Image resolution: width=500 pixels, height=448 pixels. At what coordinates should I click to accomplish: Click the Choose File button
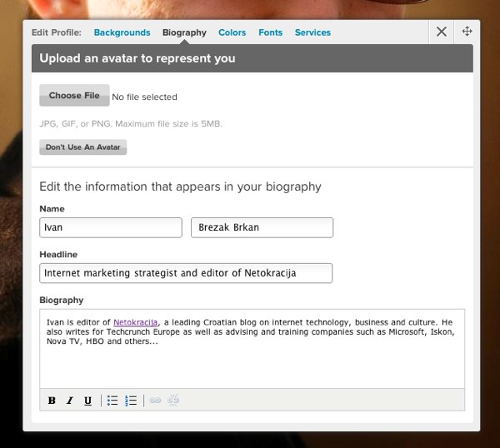[74, 95]
